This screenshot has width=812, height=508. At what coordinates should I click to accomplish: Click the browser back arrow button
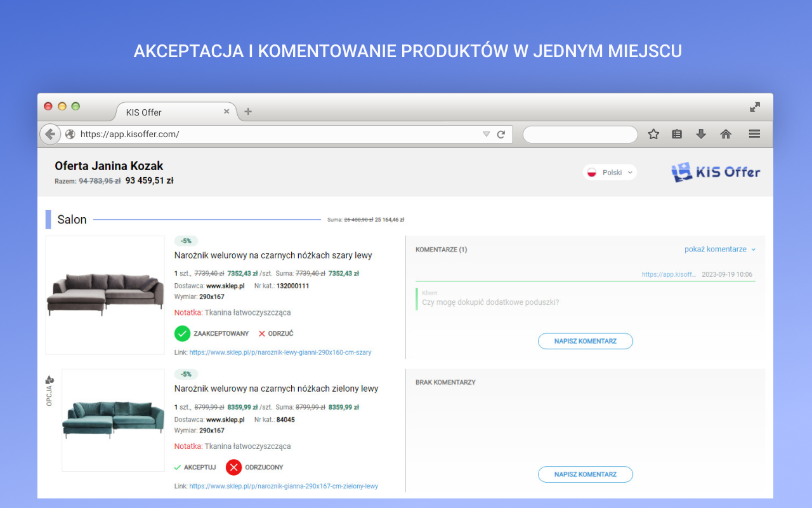49,134
